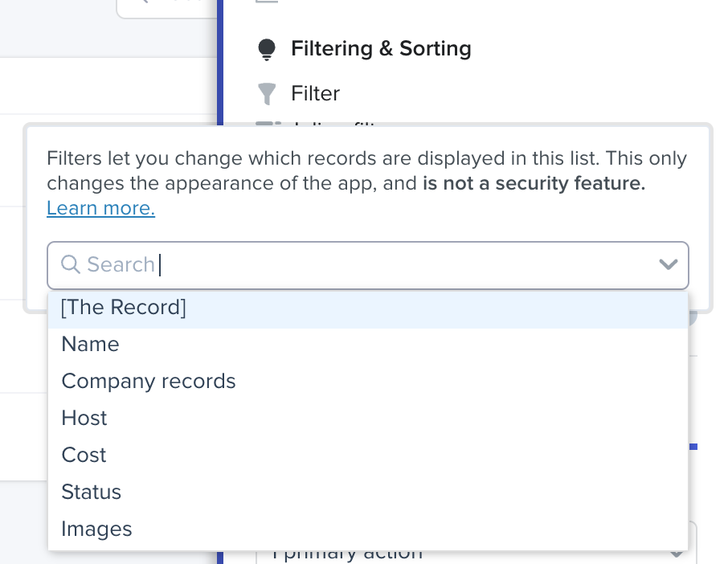Screen dimensions: 728x564
Task: Click the magnifying glass in the search field
Action: coord(71,264)
